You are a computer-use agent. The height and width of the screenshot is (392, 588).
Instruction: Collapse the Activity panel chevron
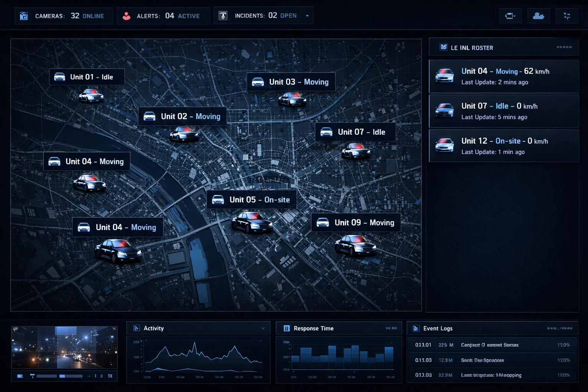point(263,328)
